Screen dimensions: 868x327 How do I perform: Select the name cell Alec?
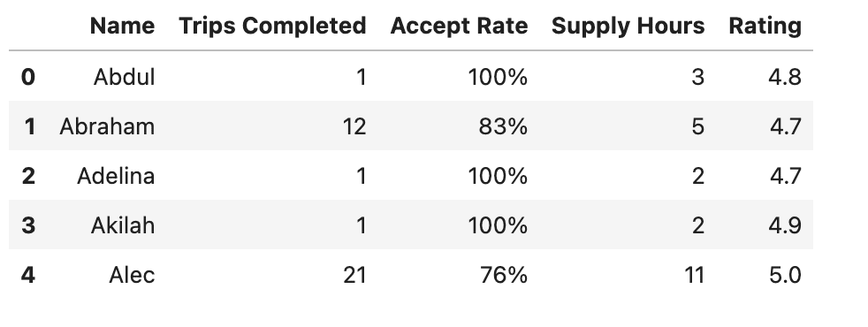[x=132, y=275]
